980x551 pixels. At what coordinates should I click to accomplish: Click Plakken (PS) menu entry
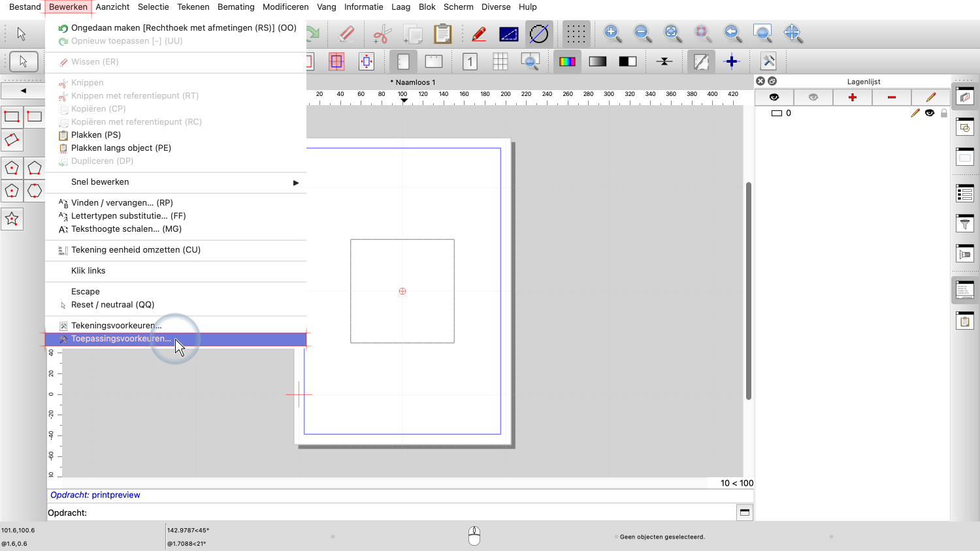96,135
